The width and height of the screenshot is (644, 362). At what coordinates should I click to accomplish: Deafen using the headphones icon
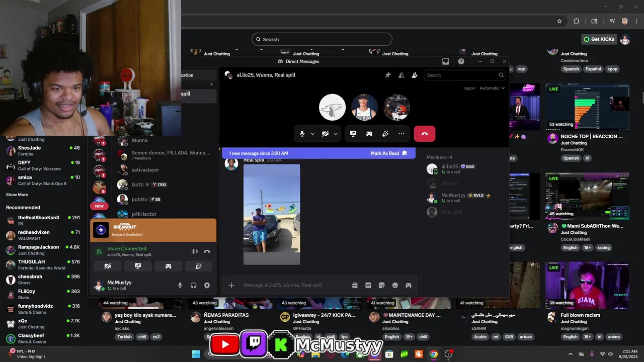(x=193, y=285)
